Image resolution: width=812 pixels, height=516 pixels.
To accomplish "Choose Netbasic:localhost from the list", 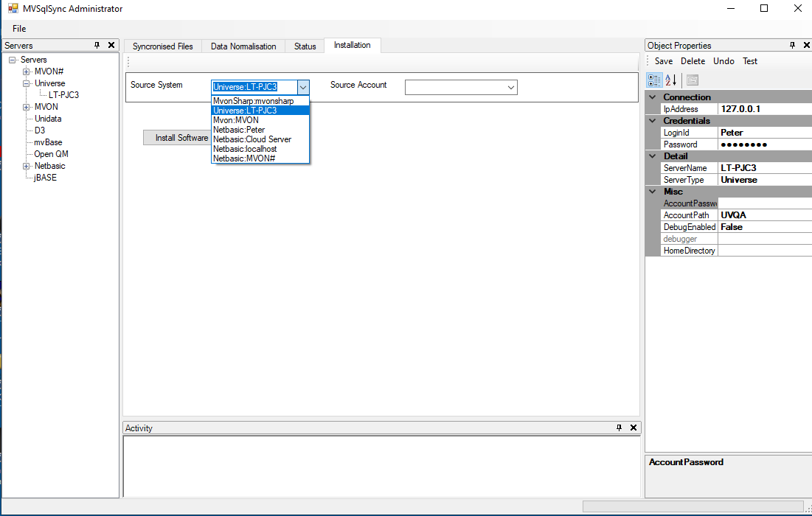I will coord(260,149).
